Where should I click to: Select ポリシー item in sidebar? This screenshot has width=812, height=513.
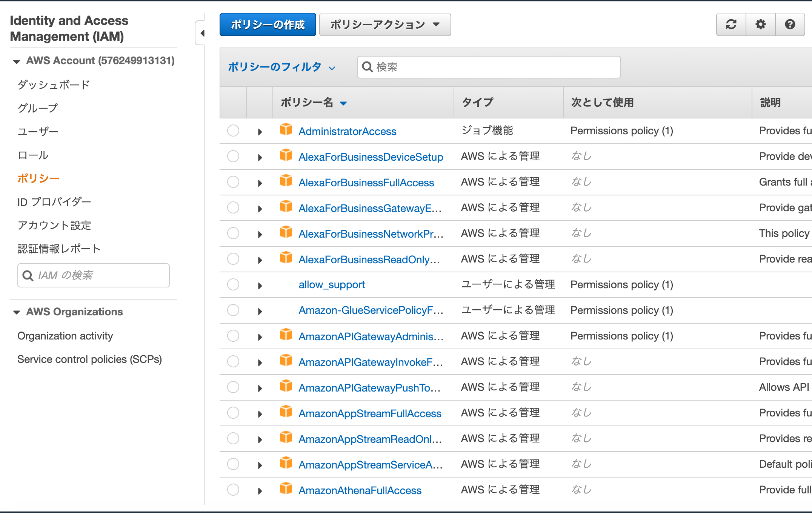[38, 178]
